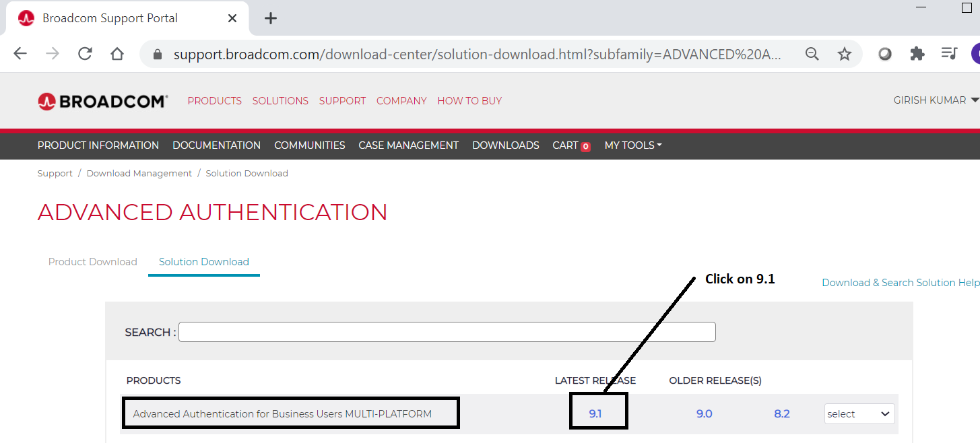Image resolution: width=980 pixels, height=443 pixels.
Task: Click the browser back arrow
Action: [x=20, y=54]
